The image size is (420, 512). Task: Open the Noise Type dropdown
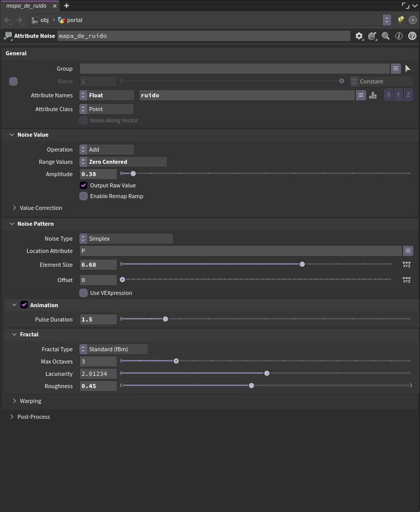[x=126, y=239]
